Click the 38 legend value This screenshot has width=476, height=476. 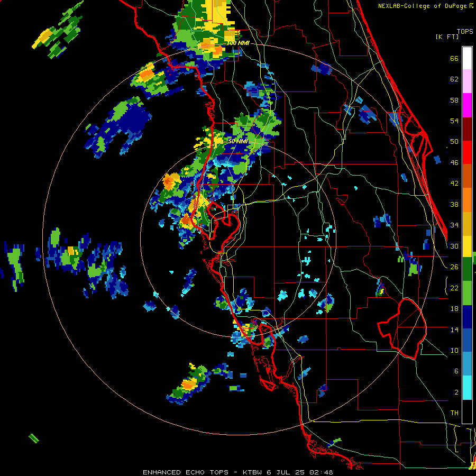coord(454,204)
